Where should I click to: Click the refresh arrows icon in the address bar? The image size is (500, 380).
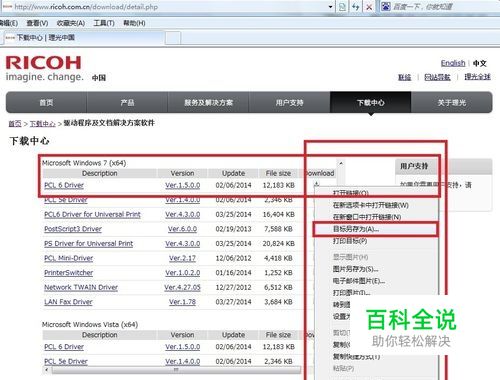(x=355, y=7)
